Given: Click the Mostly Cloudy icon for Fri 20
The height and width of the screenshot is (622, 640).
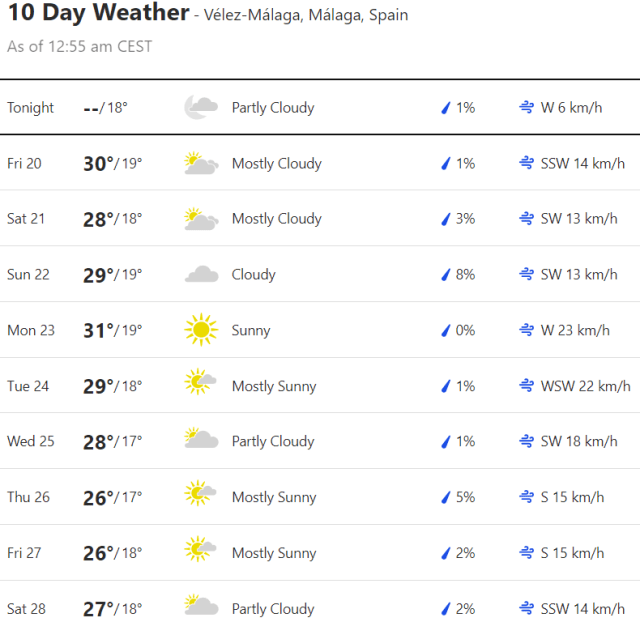Looking at the screenshot, I should click(x=201, y=163).
